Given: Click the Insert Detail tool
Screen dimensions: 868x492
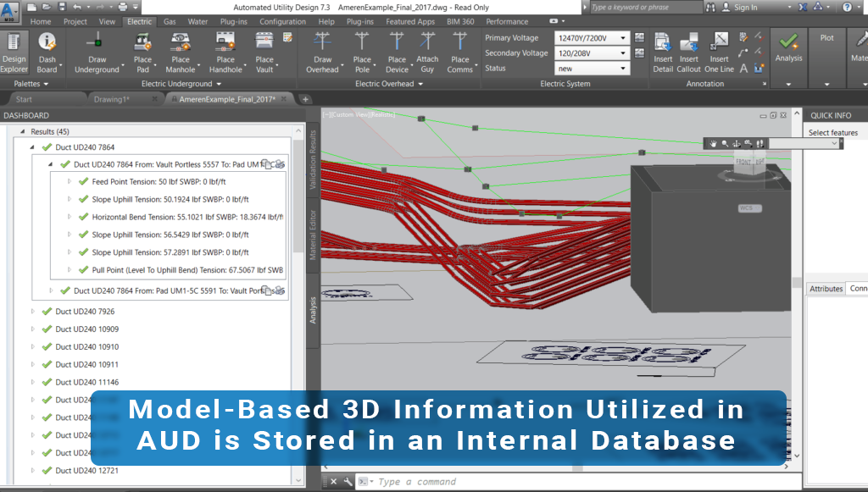Looking at the screenshot, I should (x=663, y=53).
